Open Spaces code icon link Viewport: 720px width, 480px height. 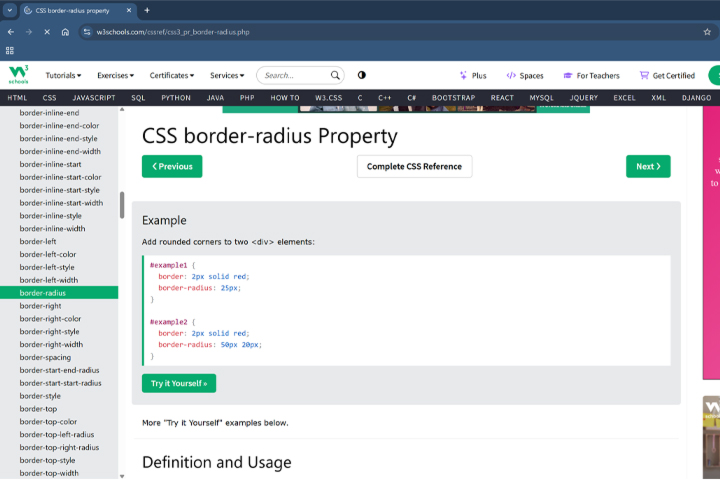[525, 75]
